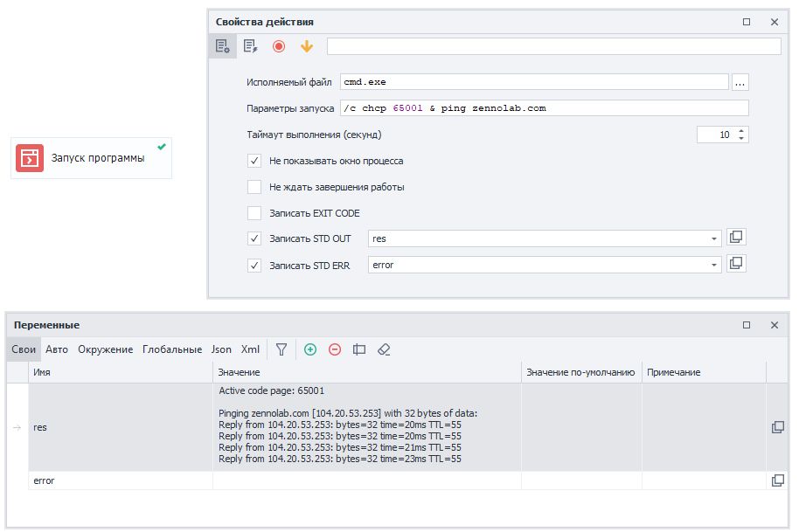Viewport: 799px width, 532px height.
Task: Open the action settings tab icon
Action: [223, 46]
